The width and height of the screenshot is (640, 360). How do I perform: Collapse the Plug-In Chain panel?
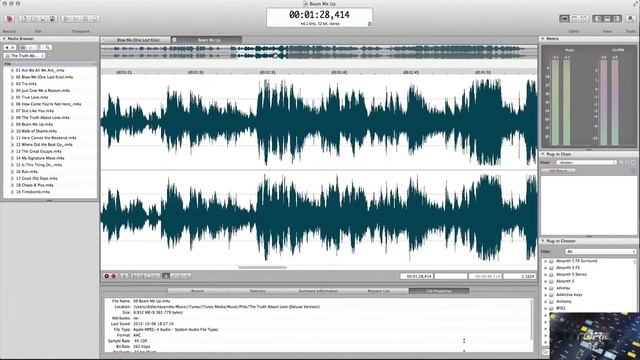[543, 154]
